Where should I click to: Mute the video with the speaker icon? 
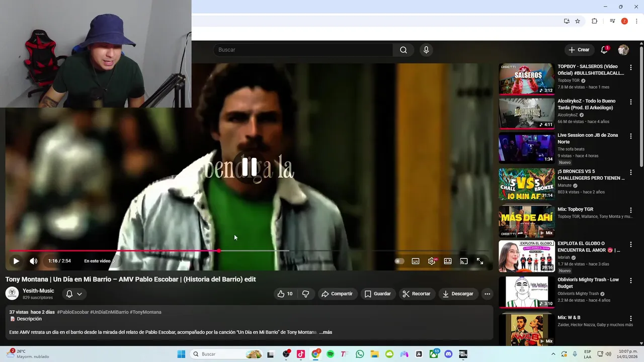click(x=34, y=261)
